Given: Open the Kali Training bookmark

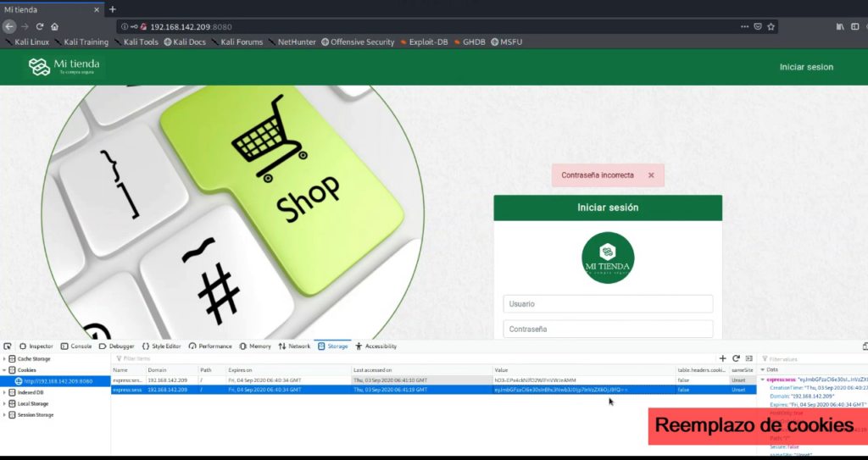Looking at the screenshot, I should [81, 42].
